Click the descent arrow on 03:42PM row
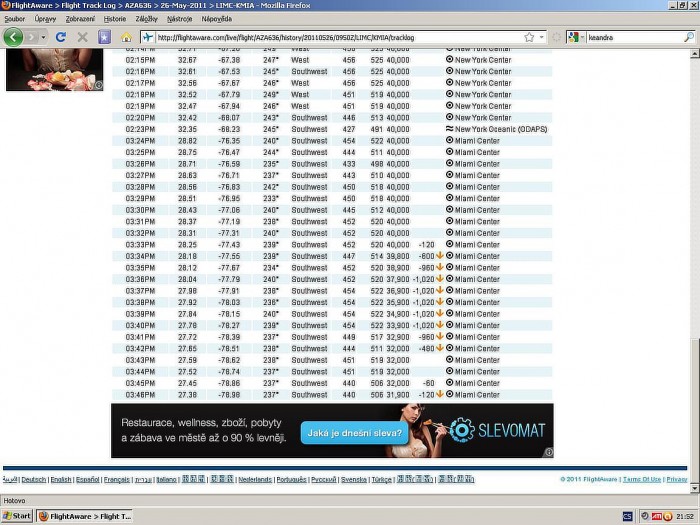The width and height of the screenshot is (700, 525). click(439, 348)
